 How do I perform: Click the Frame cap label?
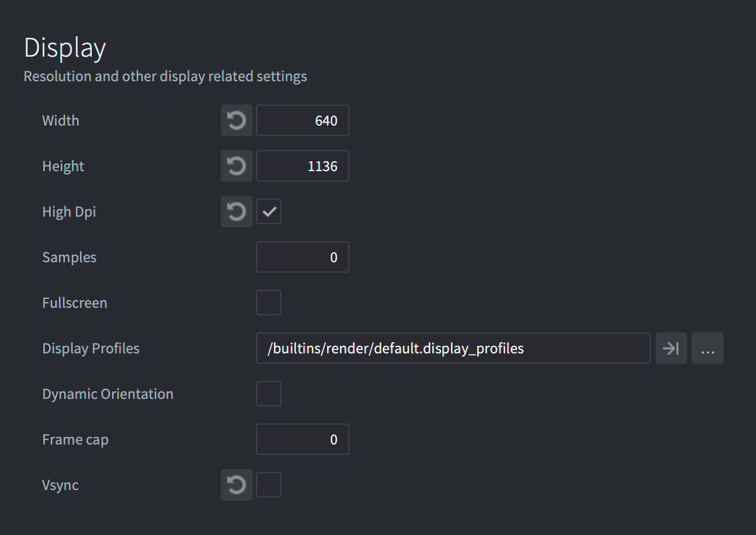(x=75, y=440)
